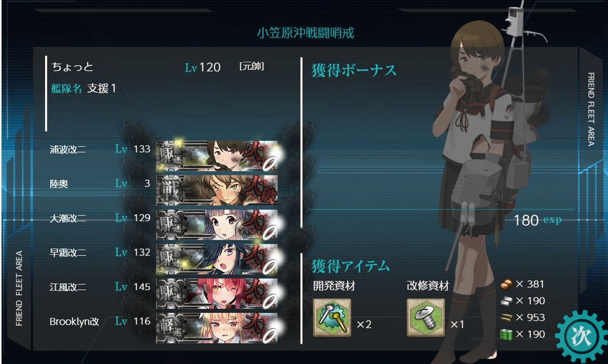This screenshot has width=608, height=364.
Task: Click the fuel resource icon beside 381
Action: pos(506,284)
